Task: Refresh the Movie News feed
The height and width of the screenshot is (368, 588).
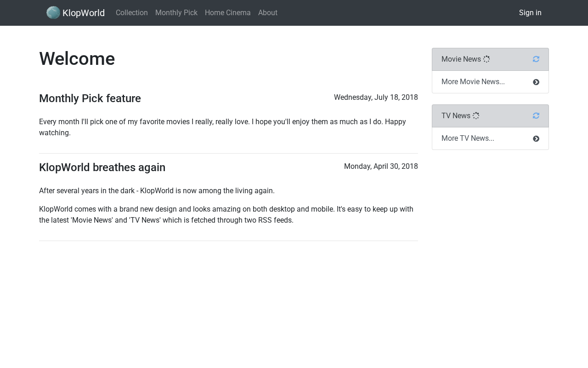Action: click(x=536, y=59)
